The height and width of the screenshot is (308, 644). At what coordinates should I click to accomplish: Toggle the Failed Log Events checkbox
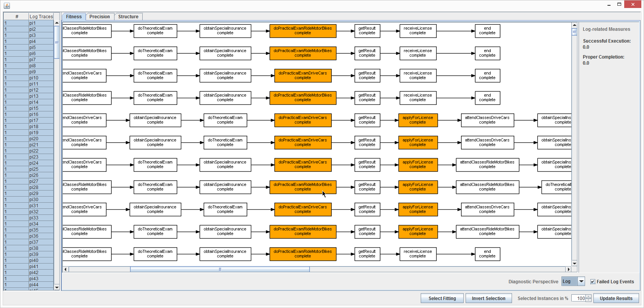[x=593, y=282]
